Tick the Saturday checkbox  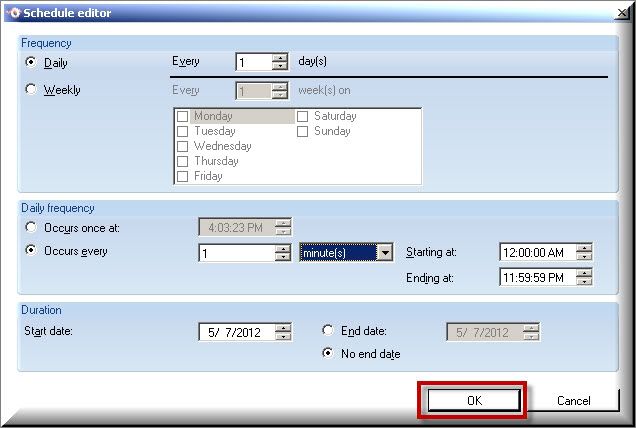(x=303, y=116)
